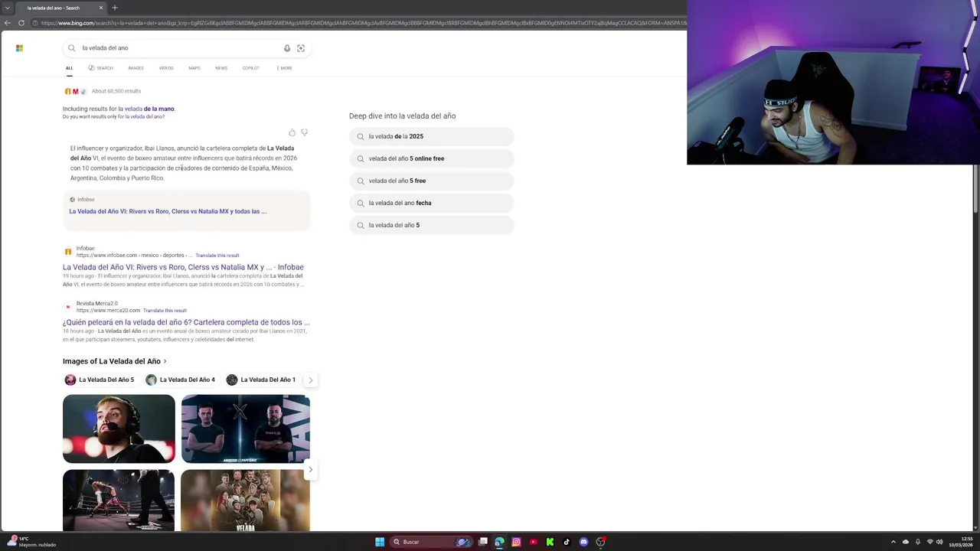Select suggestion 'velada del año 5 online free'
The width and height of the screenshot is (980, 551).
[x=432, y=158]
